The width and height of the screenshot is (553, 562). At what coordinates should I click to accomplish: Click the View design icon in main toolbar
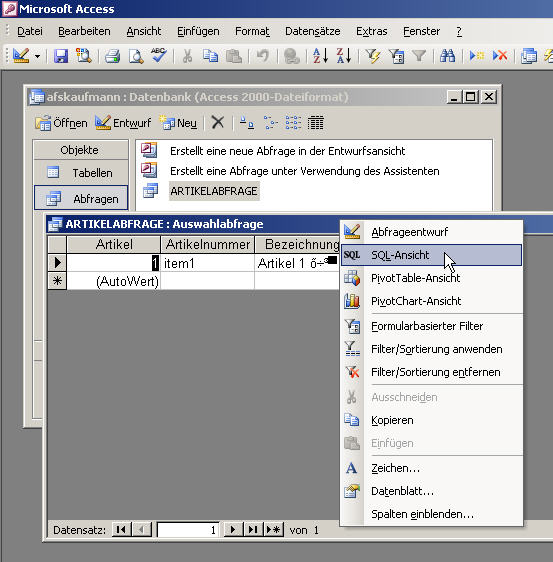coord(21,56)
